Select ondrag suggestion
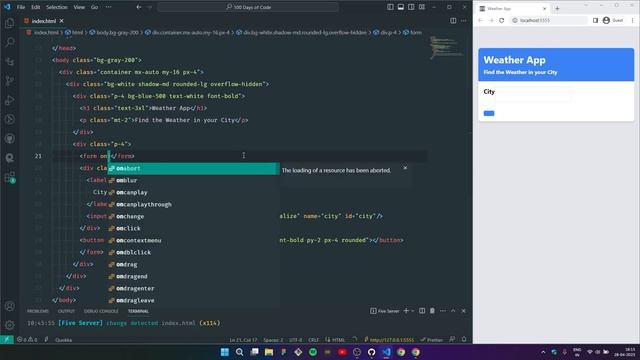This screenshot has height=360, width=640. click(193, 264)
